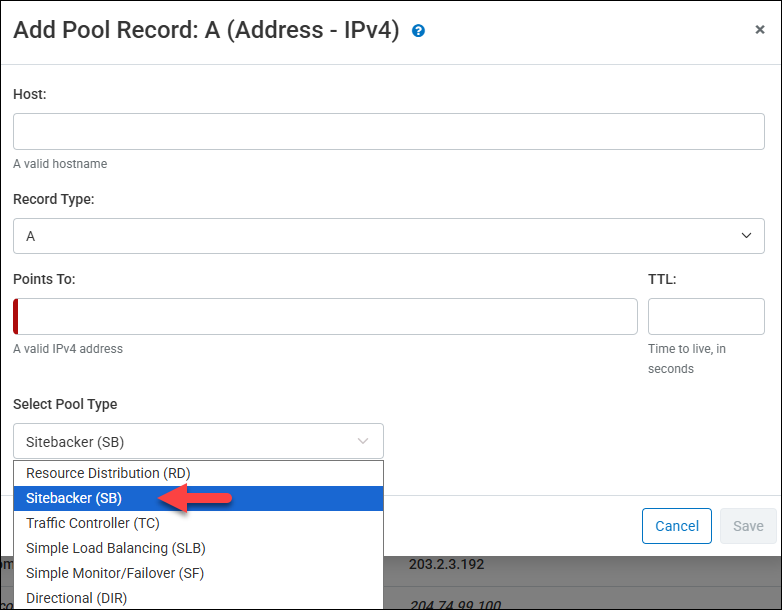Click the 'TTL:' label text

(662, 279)
